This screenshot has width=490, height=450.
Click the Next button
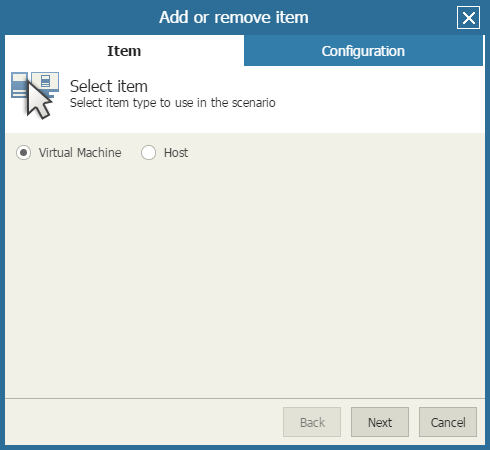coord(380,422)
